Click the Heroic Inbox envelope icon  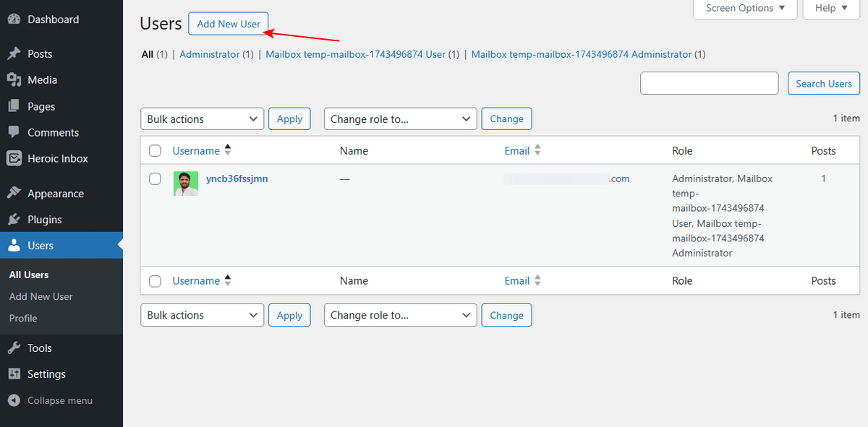[x=14, y=158]
